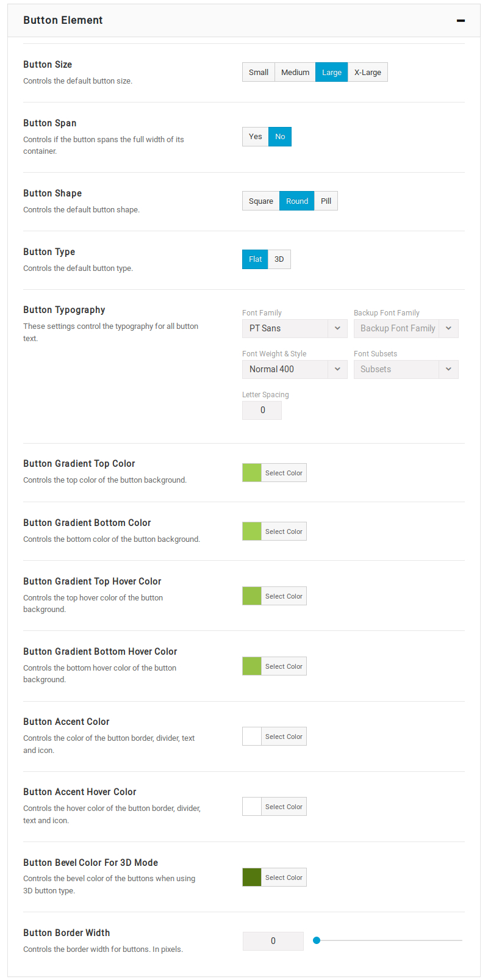Screen dimensions: 488x980
Task: Open the Button Accent Color swatch
Action: (252, 737)
